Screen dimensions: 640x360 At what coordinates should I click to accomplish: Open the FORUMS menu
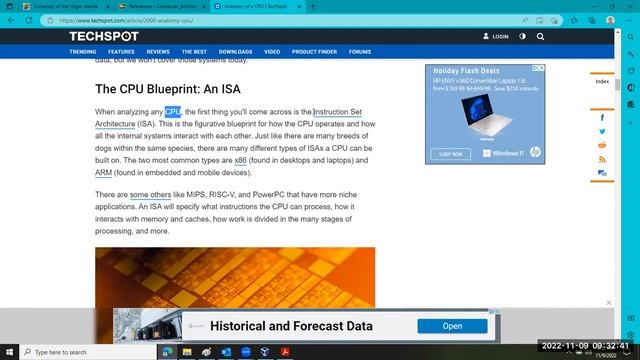point(360,52)
